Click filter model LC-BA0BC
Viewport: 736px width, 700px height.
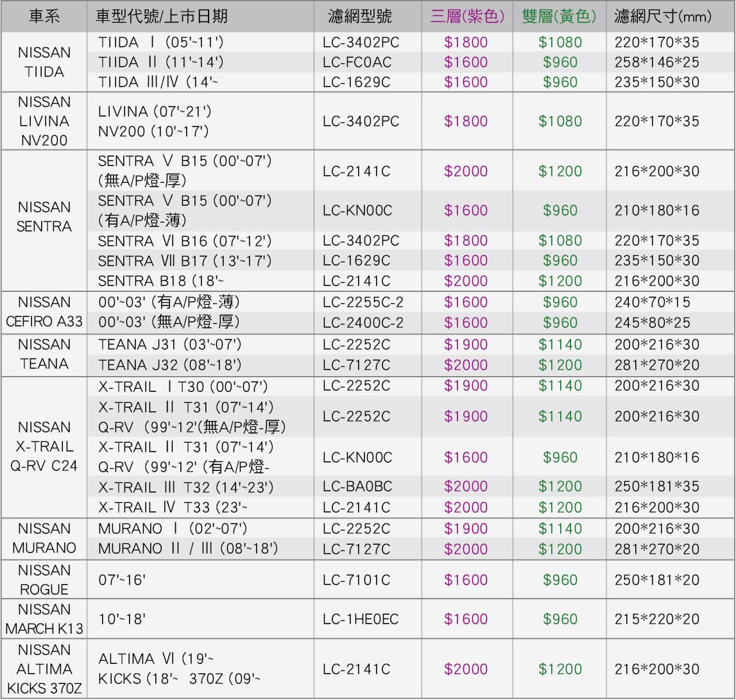click(357, 487)
